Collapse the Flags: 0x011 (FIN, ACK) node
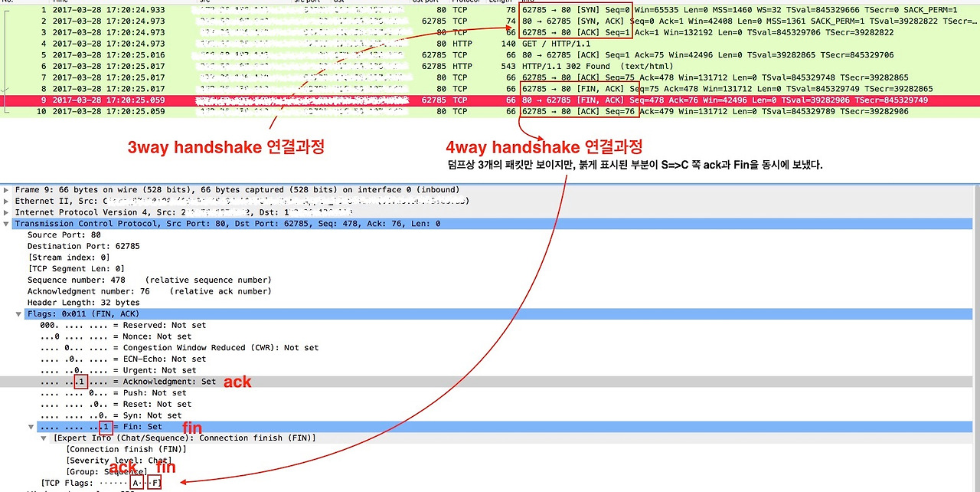This screenshot has width=980, height=492. pos(19,314)
